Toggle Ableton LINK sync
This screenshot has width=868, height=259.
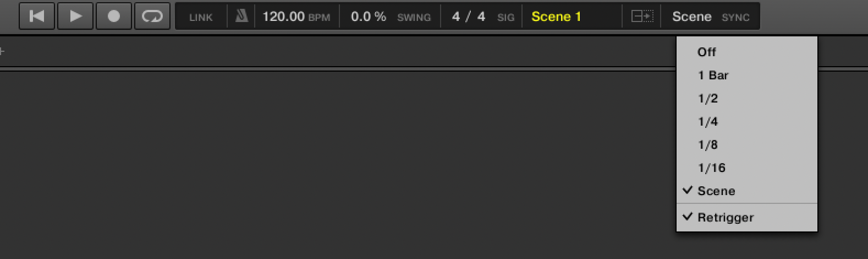[201, 17]
